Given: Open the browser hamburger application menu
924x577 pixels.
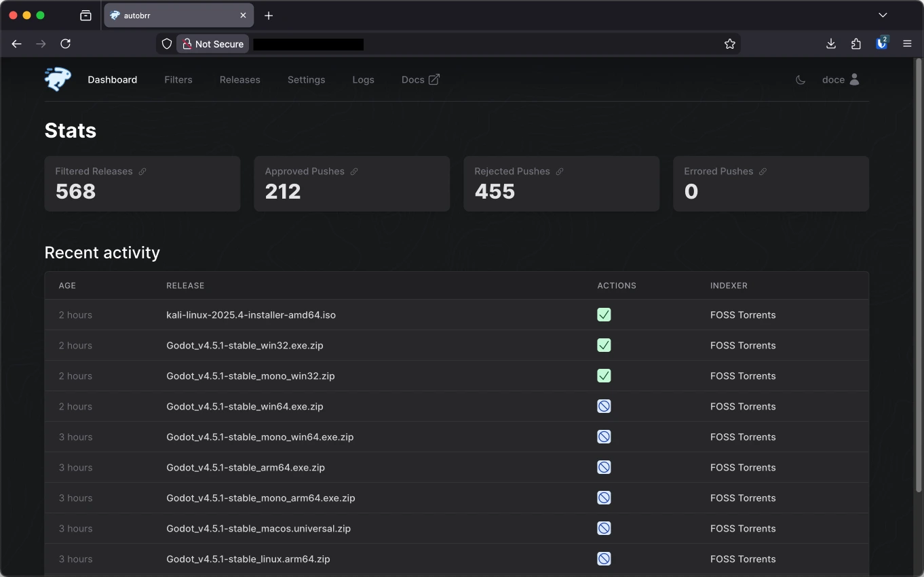Looking at the screenshot, I should tap(907, 44).
